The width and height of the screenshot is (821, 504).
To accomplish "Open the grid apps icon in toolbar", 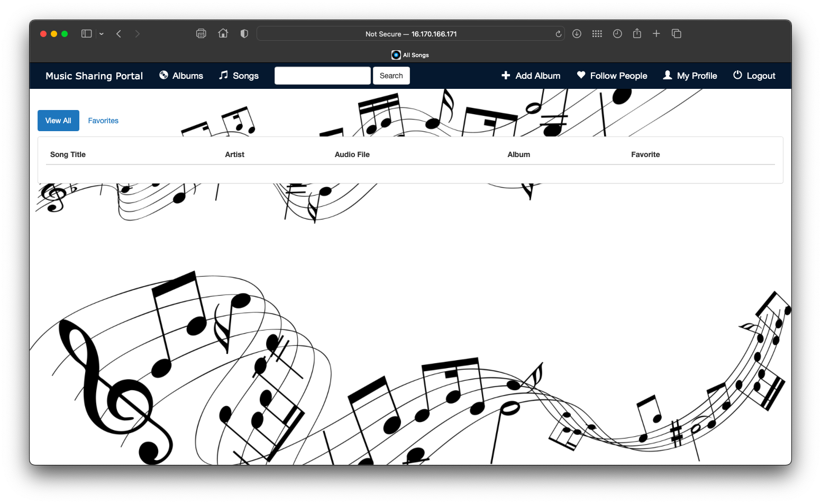I will coord(597,34).
